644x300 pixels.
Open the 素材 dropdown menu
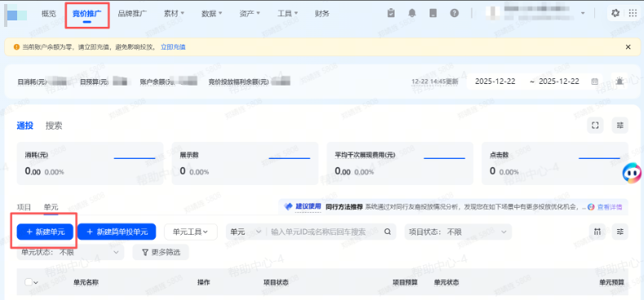(174, 13)
